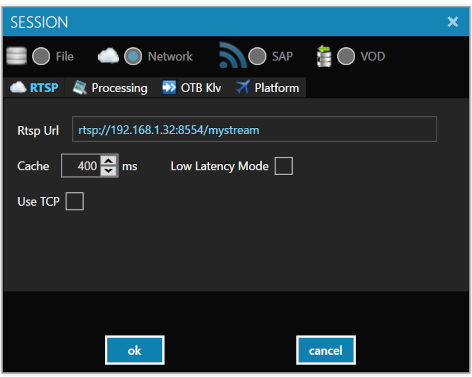The width and height of the screenshot is (472, 377).
Task: Click the VOD database icon
Action: coord(324,56)
